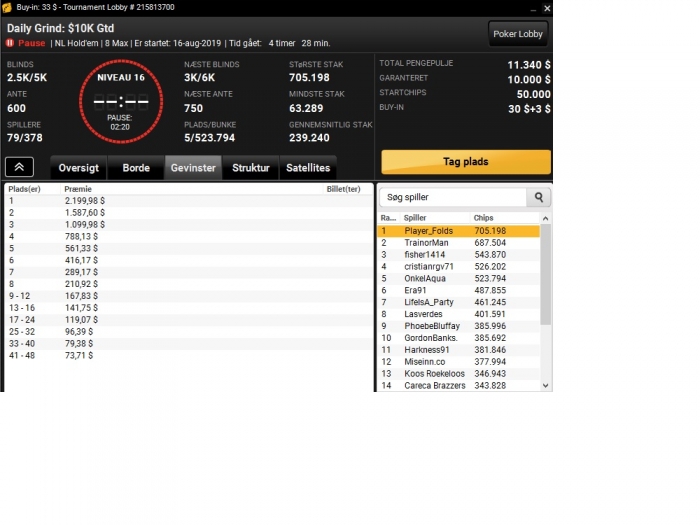This screenshot has width=700, height=525.
Task: Click the poker app logo icon
Action: point(7,8)
